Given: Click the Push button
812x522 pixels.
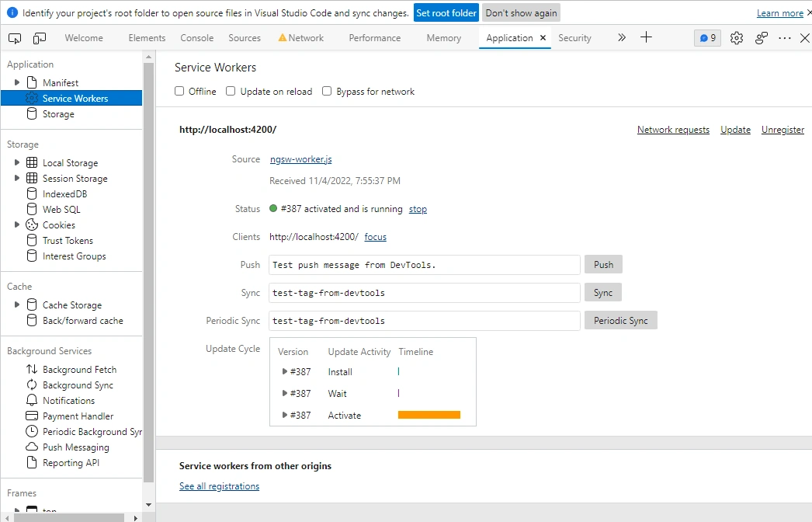Looking at the screenshot, I should pos(603,264).
